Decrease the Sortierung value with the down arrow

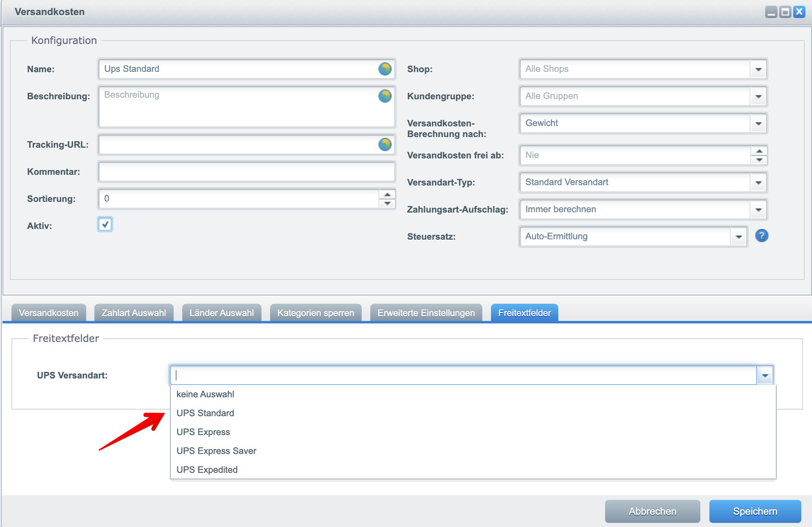tap(387, 204)
